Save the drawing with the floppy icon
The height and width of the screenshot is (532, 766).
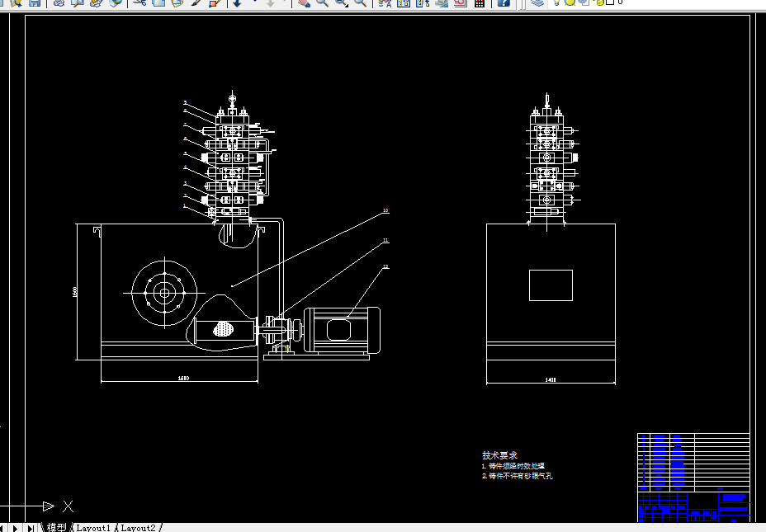35,2
